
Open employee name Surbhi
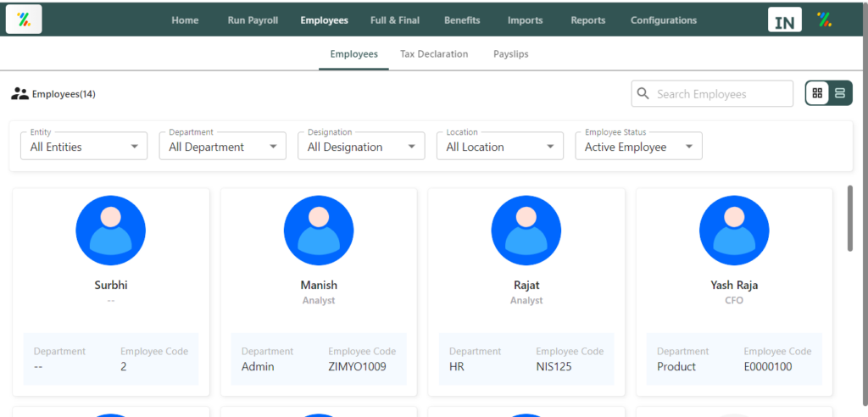(x=111, y=285)
